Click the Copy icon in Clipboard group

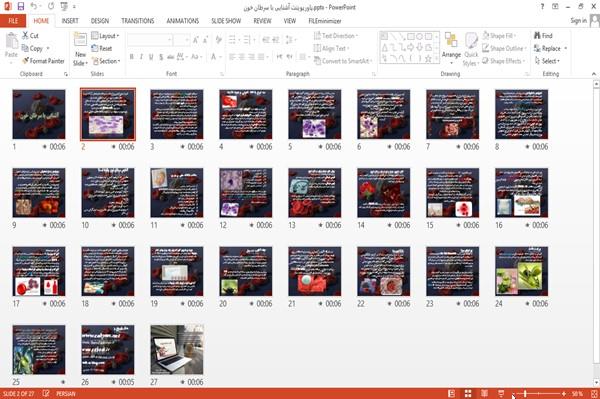25,48
